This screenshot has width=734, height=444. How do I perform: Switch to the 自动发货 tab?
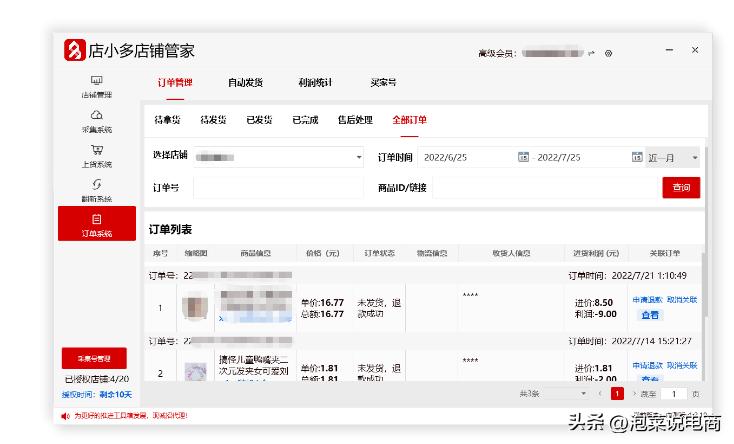tap(245, 82)
